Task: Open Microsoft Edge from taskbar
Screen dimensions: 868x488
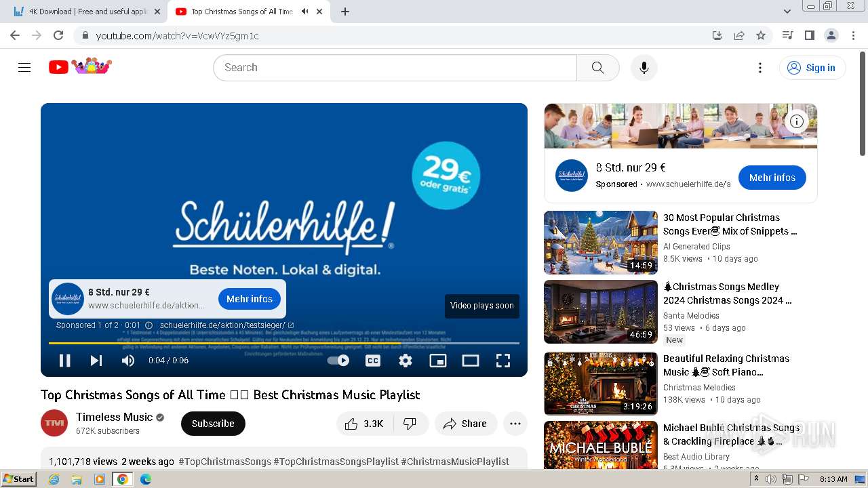Action: (x=146, y=479)
